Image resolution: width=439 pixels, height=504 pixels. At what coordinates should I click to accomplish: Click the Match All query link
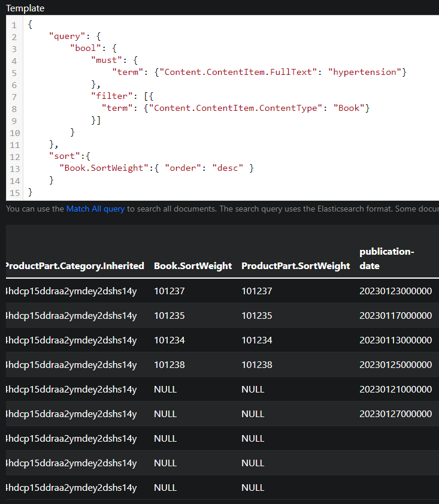[95, 209]
